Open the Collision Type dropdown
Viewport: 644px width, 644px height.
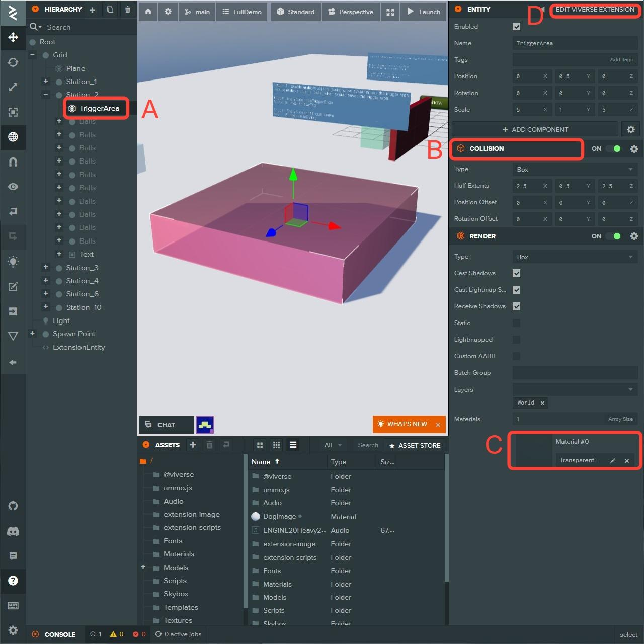575,170
